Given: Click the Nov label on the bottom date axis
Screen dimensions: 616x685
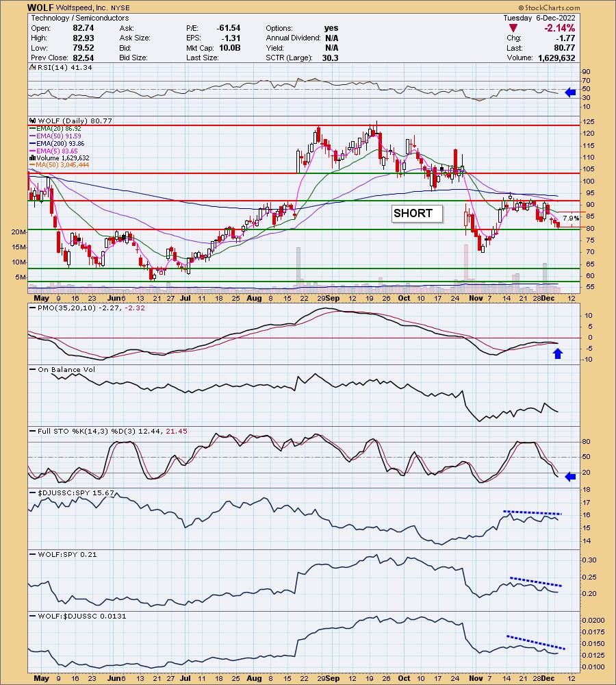Looking at the screenshot, I should (x=476, y=678).
